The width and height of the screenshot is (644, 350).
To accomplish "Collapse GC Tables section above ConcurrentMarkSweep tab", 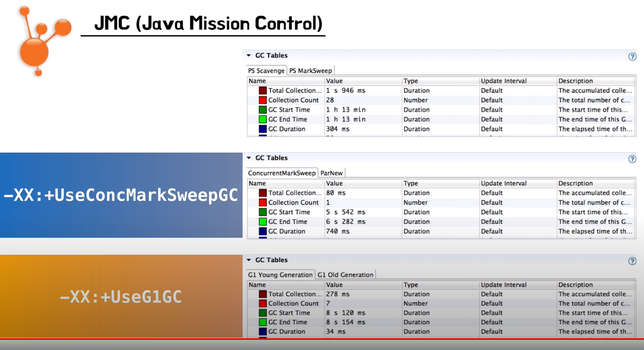I will pyautogui.click(x=249, y=158).
